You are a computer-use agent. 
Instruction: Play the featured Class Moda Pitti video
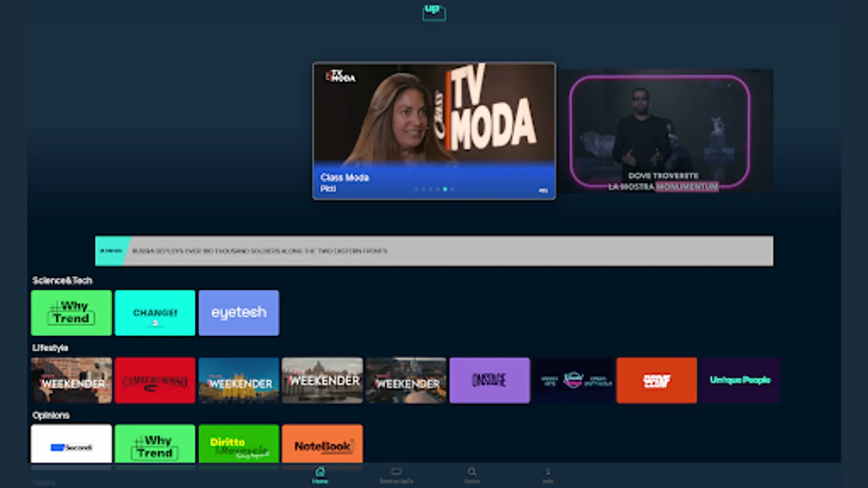coord(434,131)
